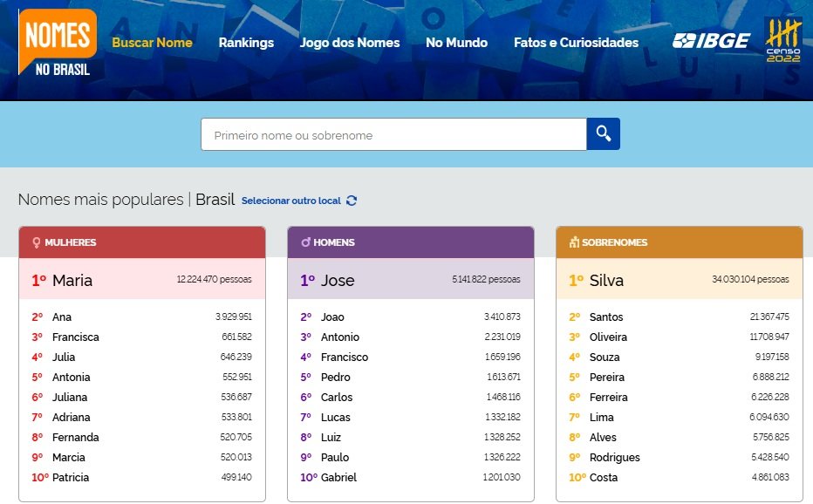Image resolution: width=813 pixels, height=504 pixels.
Task: Open the No Mundo page
Action: coord(456,42)
